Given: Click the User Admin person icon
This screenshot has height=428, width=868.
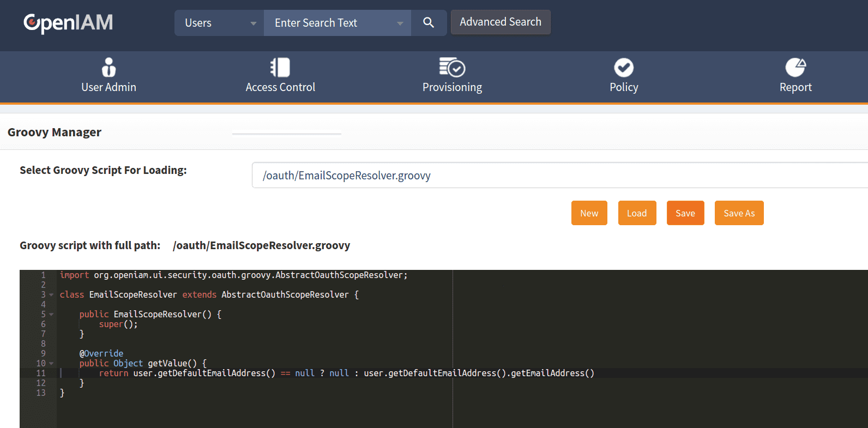Looking at the screenshot, I should coord(108,68).
